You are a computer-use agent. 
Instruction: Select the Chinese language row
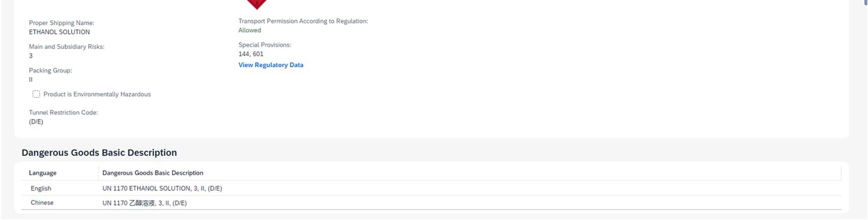[x=42, y=203]
